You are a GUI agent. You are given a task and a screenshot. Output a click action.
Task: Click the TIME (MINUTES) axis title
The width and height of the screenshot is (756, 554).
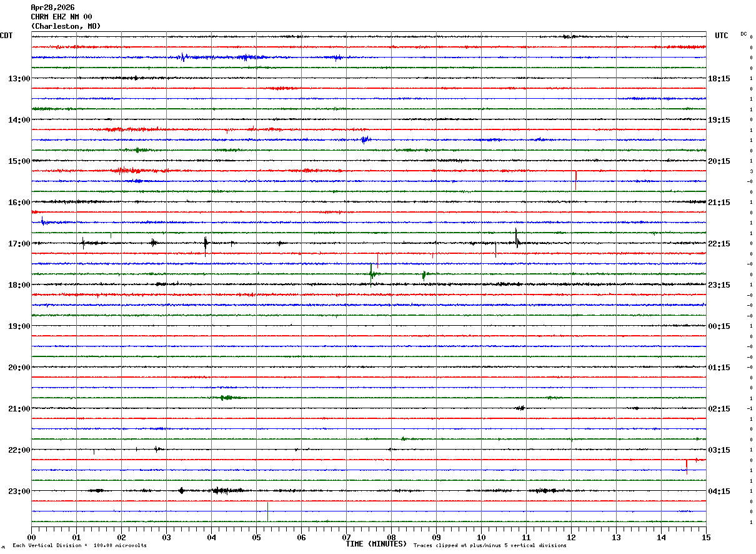(376, 544)
